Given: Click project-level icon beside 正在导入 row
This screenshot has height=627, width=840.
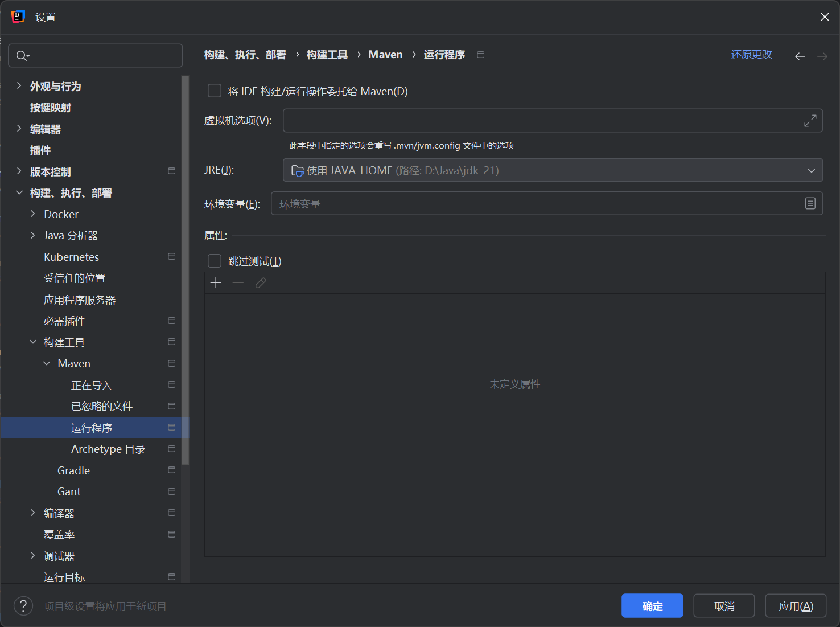Looking at the screenshot, I should (x=171, y=384).
